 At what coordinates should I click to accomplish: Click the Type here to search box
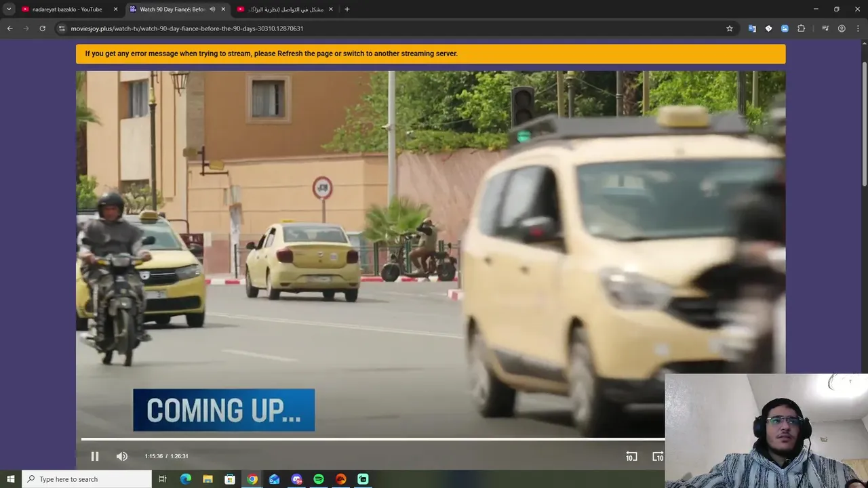[87, 479]
